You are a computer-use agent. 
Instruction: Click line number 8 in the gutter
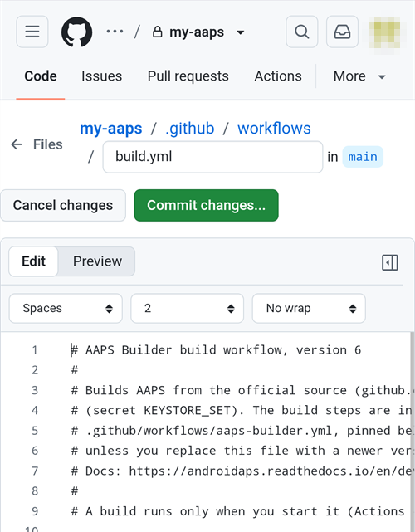(x=35, y=491)
